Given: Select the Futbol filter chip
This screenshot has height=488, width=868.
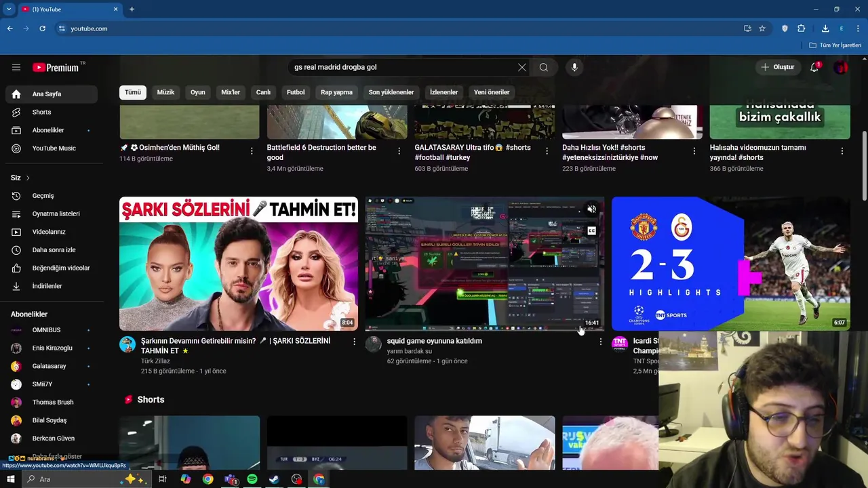Looking at the screenshot, I should click(296, 92).
